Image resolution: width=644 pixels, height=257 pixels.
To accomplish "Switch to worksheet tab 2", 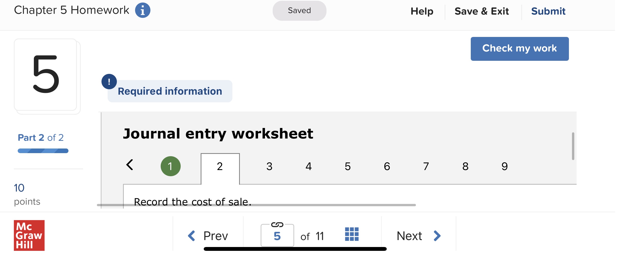I will 220,166.
